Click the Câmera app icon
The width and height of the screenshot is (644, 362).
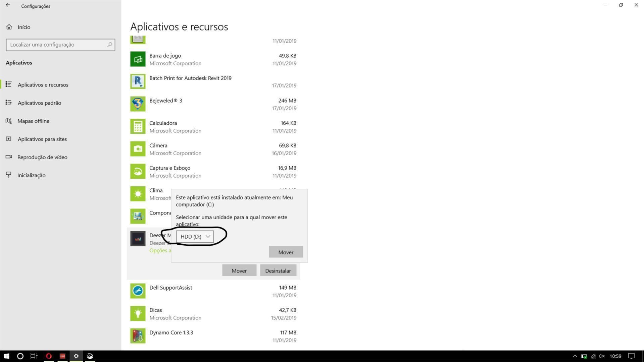coord(138,149)
